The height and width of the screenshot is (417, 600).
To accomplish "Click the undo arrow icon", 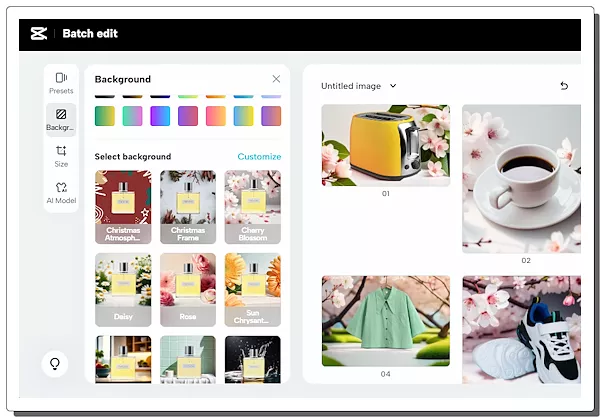I will (564, 86).
